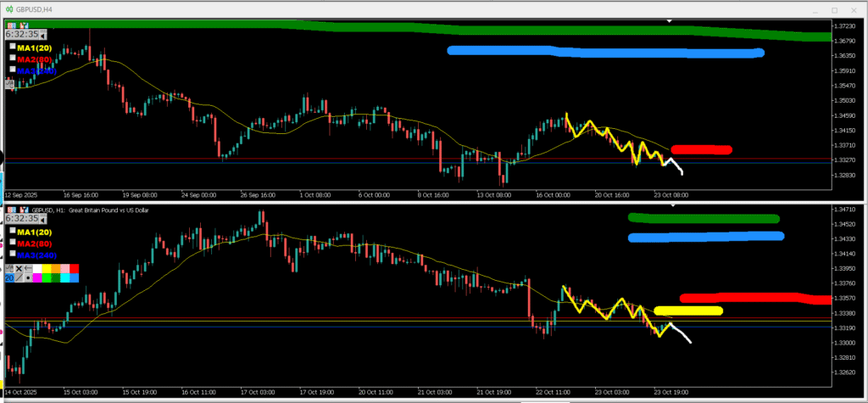
Task: Collapse the timer panel arrow in lower chart
Action: point(44,219)
